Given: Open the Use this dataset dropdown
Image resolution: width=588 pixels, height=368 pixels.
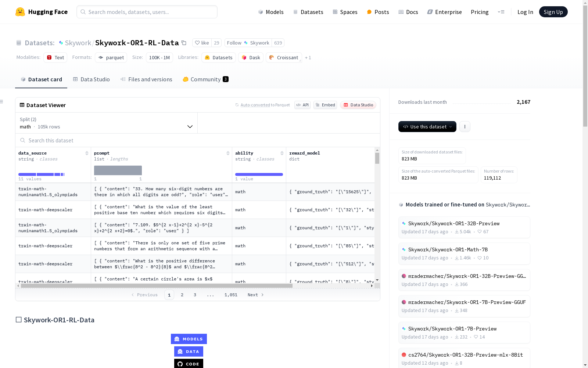Looking at the screenshot, I should [x=427, y=127].
